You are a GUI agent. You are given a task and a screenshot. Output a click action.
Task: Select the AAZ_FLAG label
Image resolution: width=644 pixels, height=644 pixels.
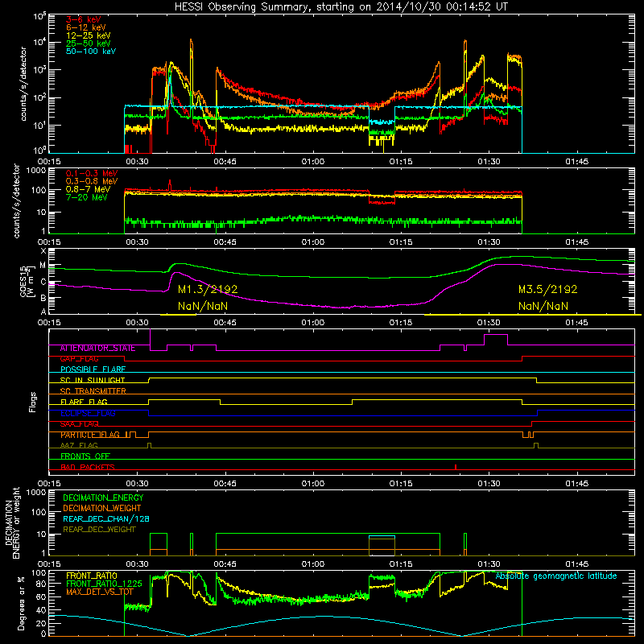tap(79, 445)
